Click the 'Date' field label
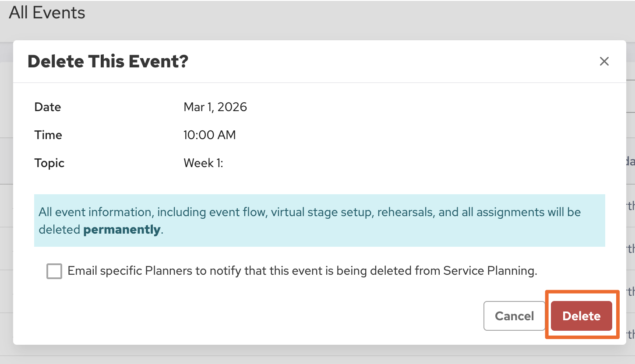 (48, 107)
